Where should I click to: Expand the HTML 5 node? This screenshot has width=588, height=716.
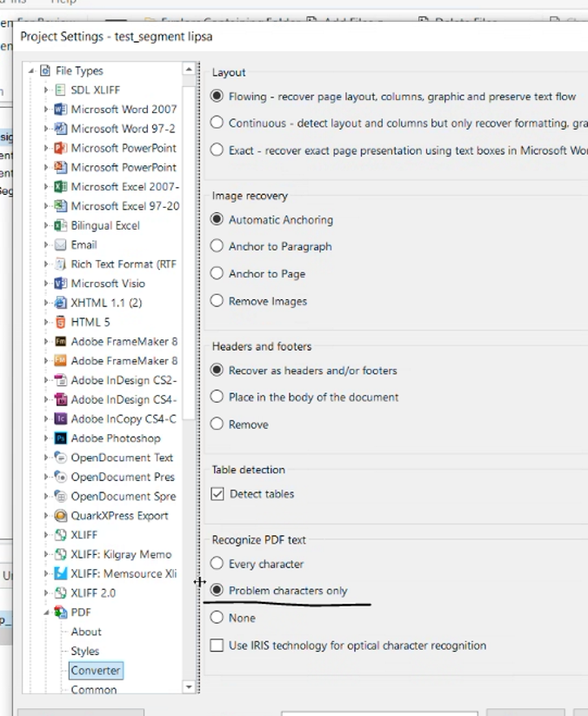pyautogui.click(x=46, y=322)
